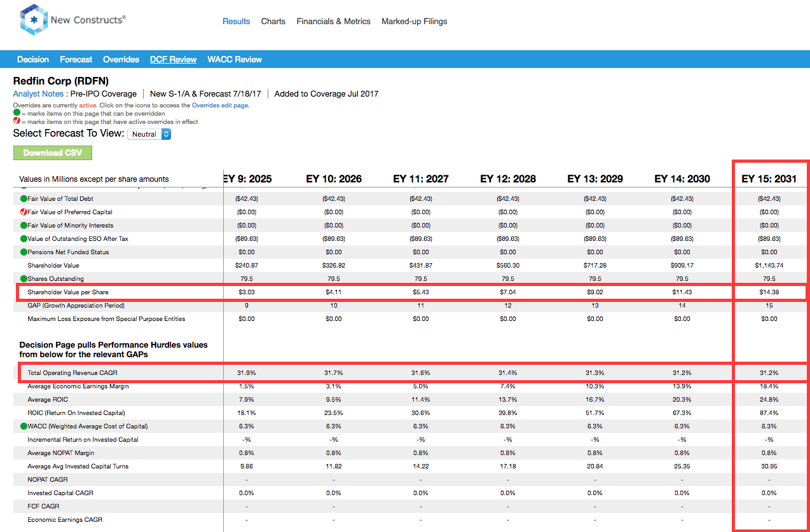Click the Invested Capital CAGR row label
This screenshot has height=532, width=810.
[x=59, y=493]
